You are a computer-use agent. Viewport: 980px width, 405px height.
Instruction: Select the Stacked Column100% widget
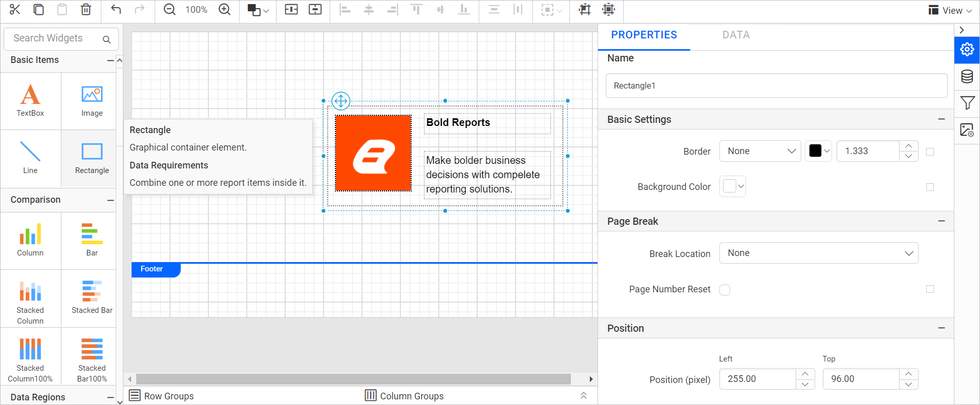[30, 356]
